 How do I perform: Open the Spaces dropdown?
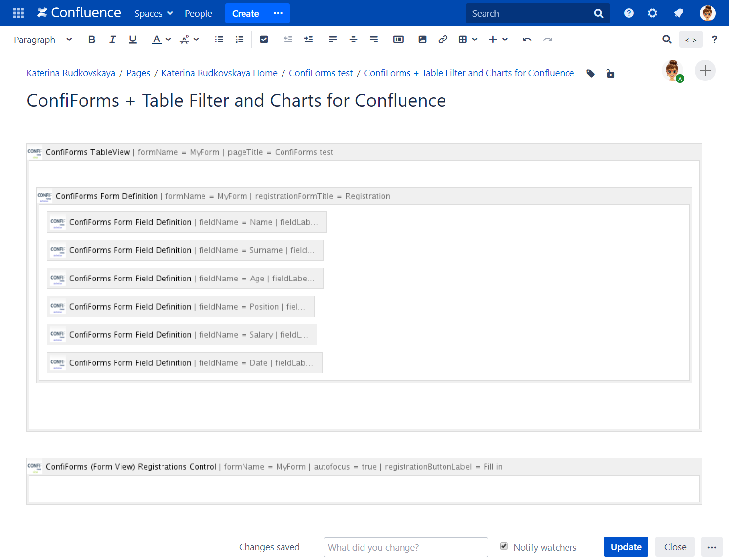(153, 13)
